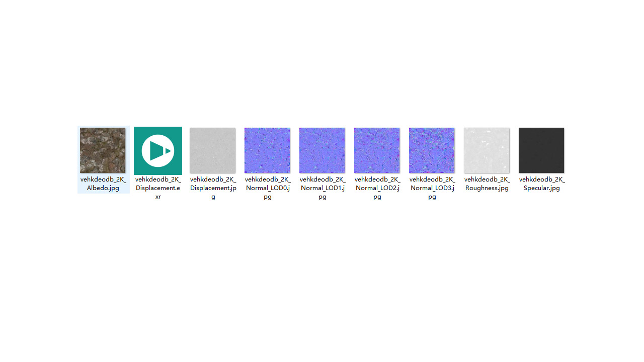This screenshot has height=362, width=644.
Task: Click the Normal_LOD1.jpg filename label
Action: (323, 188)
